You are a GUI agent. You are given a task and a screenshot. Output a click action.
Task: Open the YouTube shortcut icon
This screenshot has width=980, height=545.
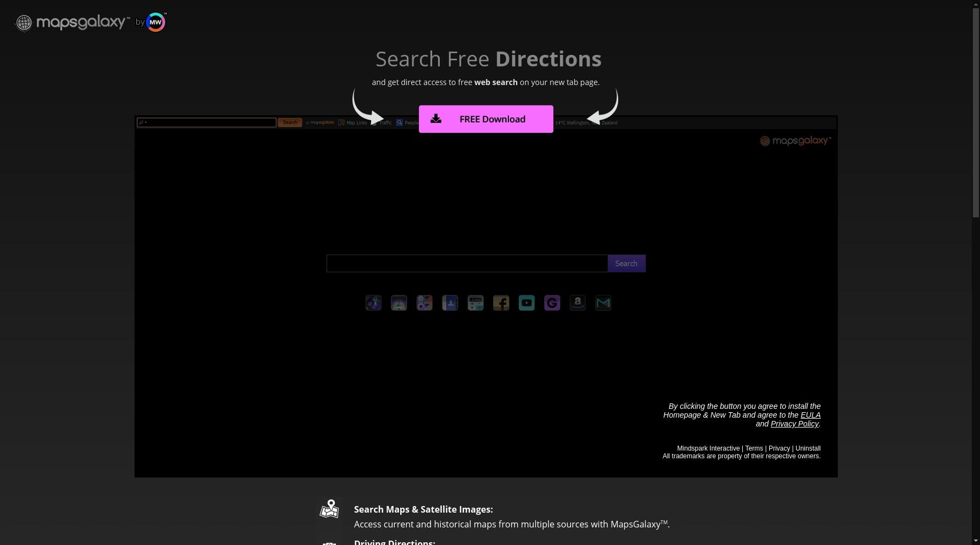tap(527, 303)
